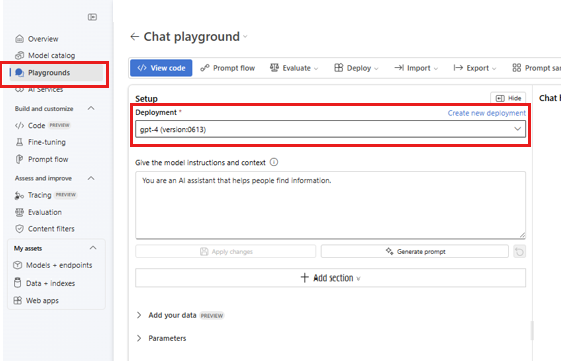Click the reset icon beside Generate prompt

click(x=519, y=252)
